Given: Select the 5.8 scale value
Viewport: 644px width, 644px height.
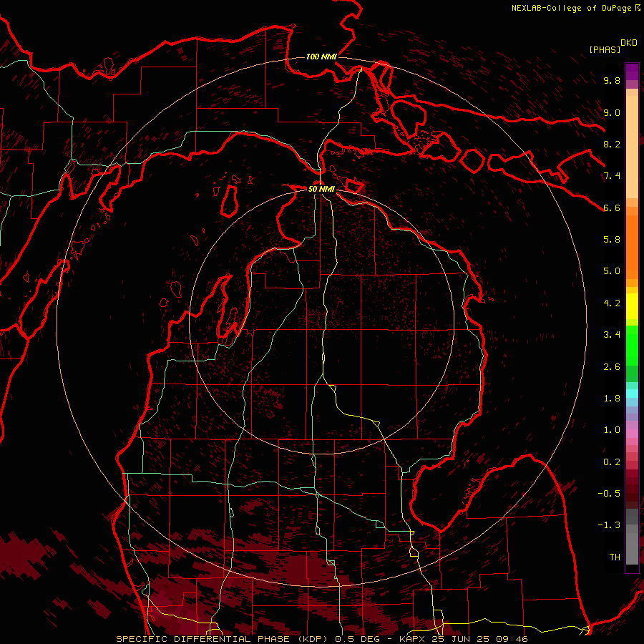Looking at the screenshot, I should (612, 240).
